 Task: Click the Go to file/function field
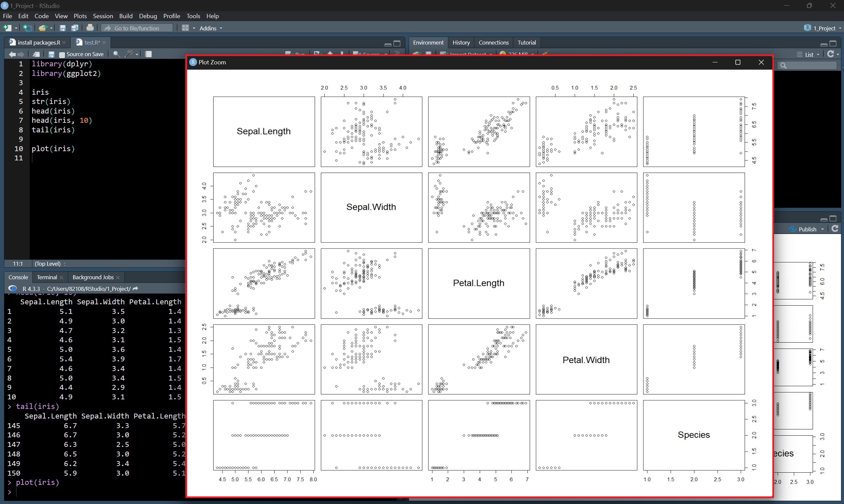[137, 28]
